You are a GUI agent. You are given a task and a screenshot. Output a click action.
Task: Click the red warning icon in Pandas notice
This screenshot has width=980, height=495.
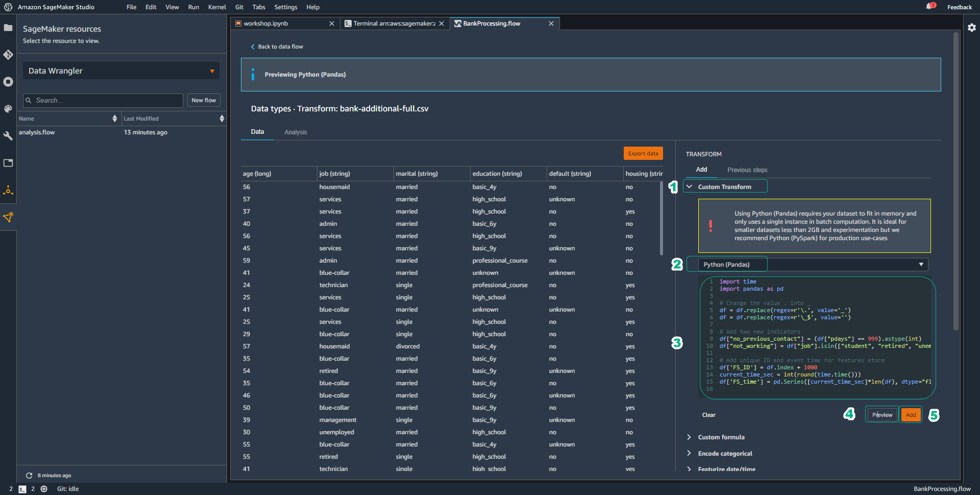(710, 226)
